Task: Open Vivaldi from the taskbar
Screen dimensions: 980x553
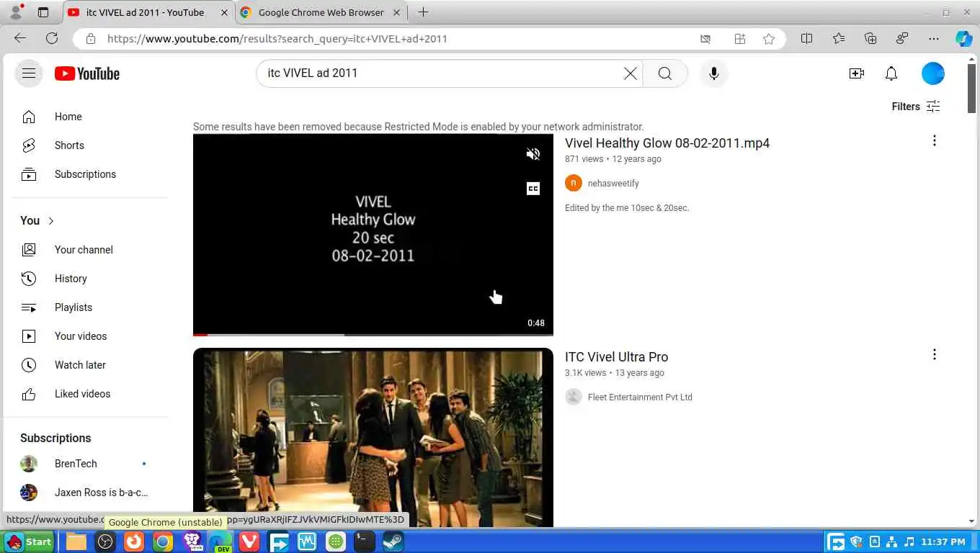Action: pos(249,541)
